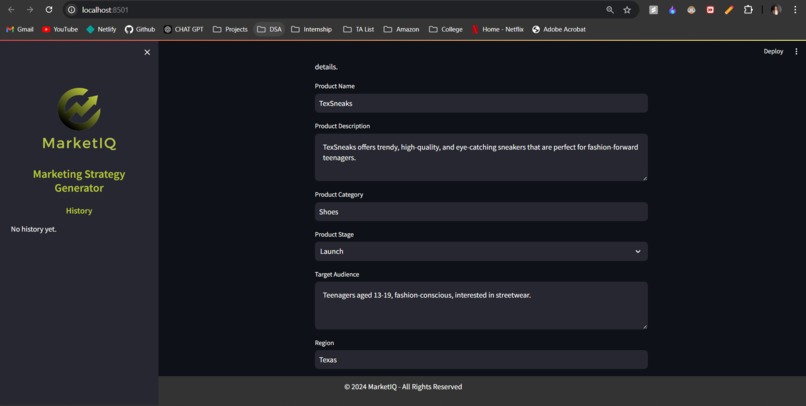Screen dimensions: 806x406
Task: Expand the TA List bookmark folder
Action: (x=358, y=29)
